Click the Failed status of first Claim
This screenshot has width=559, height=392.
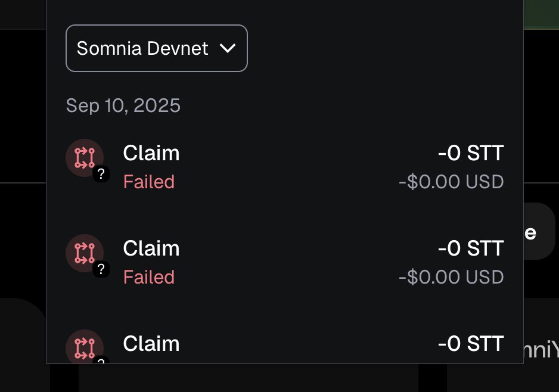click(x=148, y=182)
